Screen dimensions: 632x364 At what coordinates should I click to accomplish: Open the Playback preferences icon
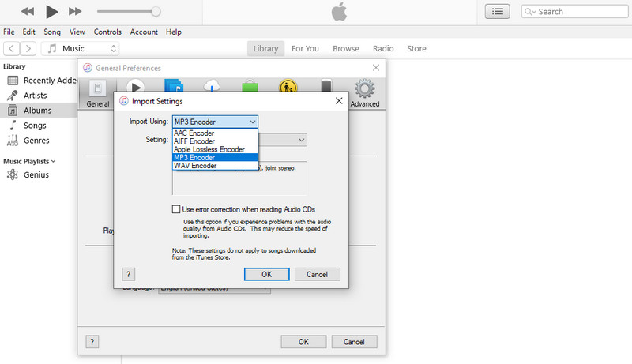[135, 86]
